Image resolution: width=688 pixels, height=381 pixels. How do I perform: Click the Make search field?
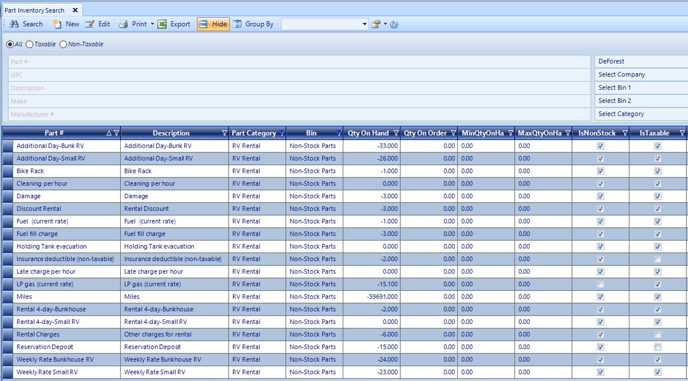(x=299, y=101)
